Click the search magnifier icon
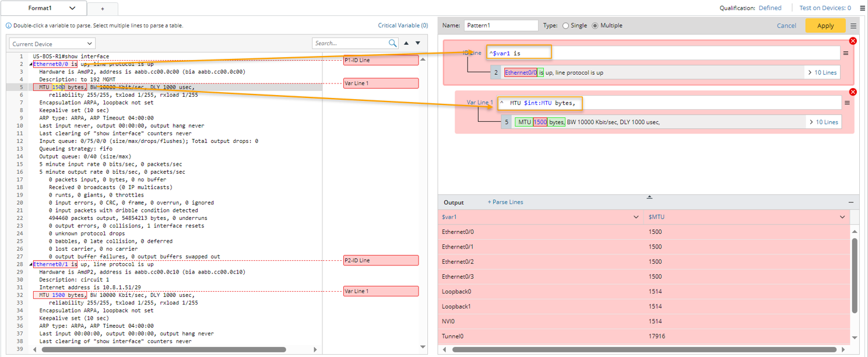Viewport: 868px width, 357px height. 393,43
